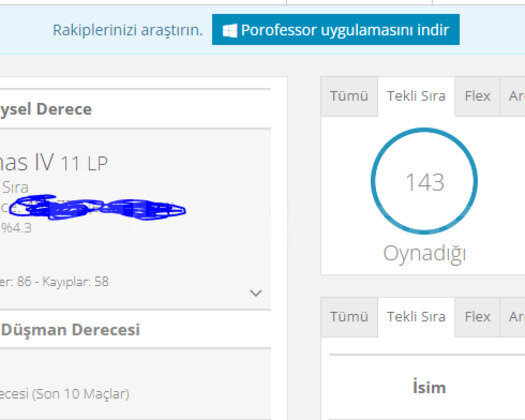
Task: Click the 'IV 11 LP' rank text
Action: (x=71, y=162)
